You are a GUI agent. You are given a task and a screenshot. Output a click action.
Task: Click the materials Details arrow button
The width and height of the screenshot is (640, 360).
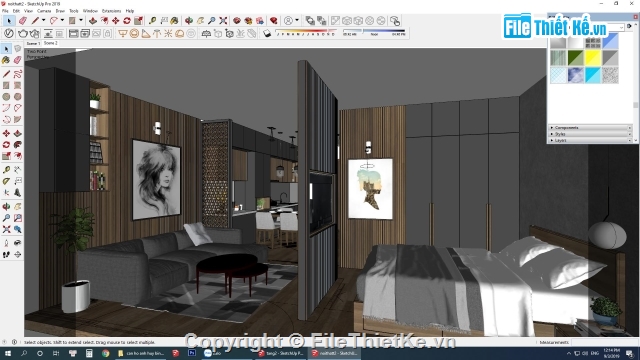[629, 27]
